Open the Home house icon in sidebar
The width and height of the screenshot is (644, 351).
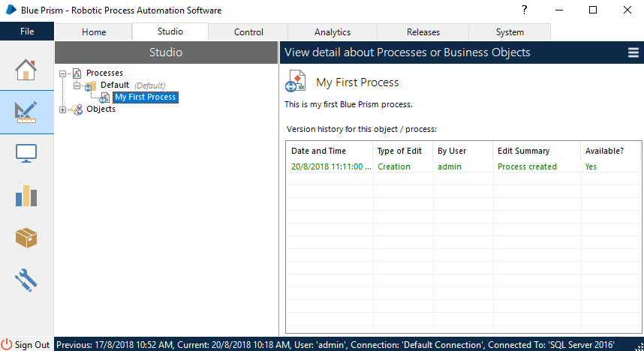[26, 69]
